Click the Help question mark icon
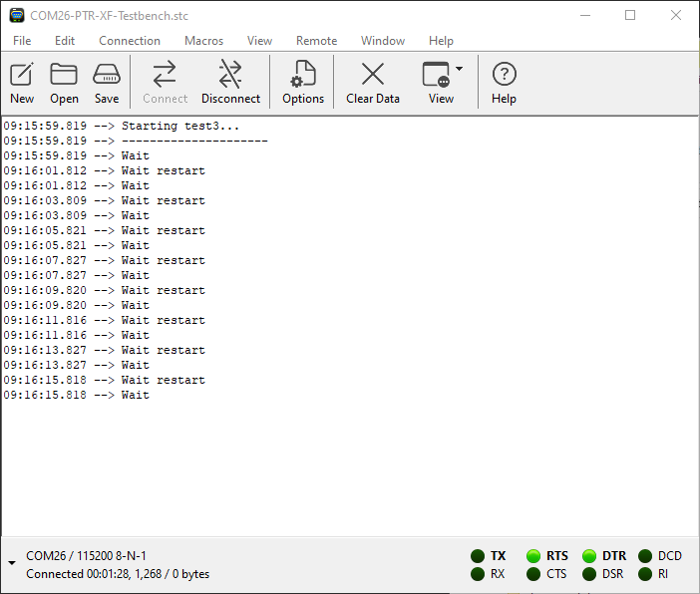This screenshot has height=594, width=700. point(505,75)
